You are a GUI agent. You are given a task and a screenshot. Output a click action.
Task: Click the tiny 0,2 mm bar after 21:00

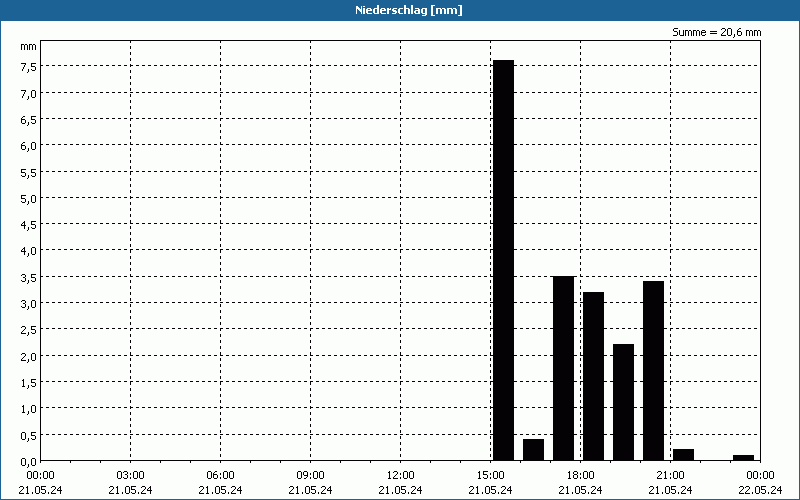click(684, 455)
